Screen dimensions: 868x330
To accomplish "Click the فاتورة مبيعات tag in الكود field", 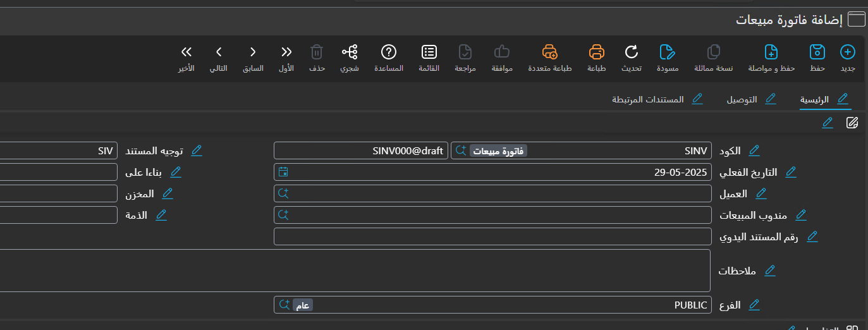I will [x=498, y=151].
